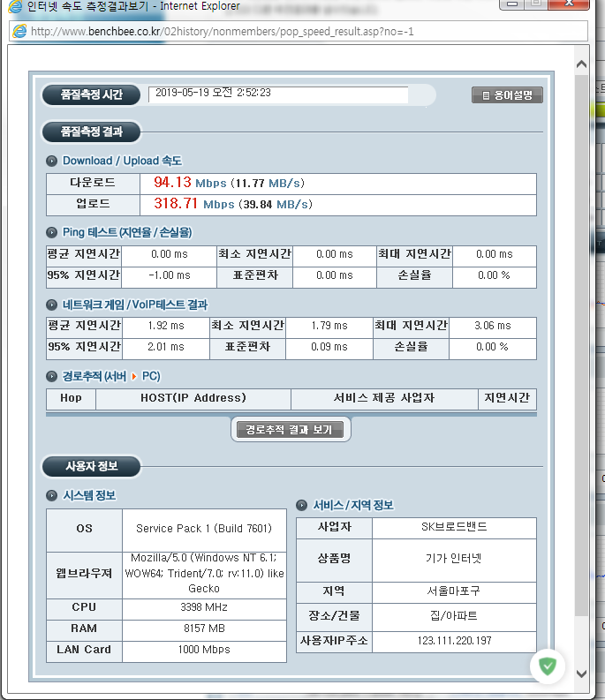
Task: Click the bullet icon beside 서비스/지역 정보
Action: (x=302, y=505)
